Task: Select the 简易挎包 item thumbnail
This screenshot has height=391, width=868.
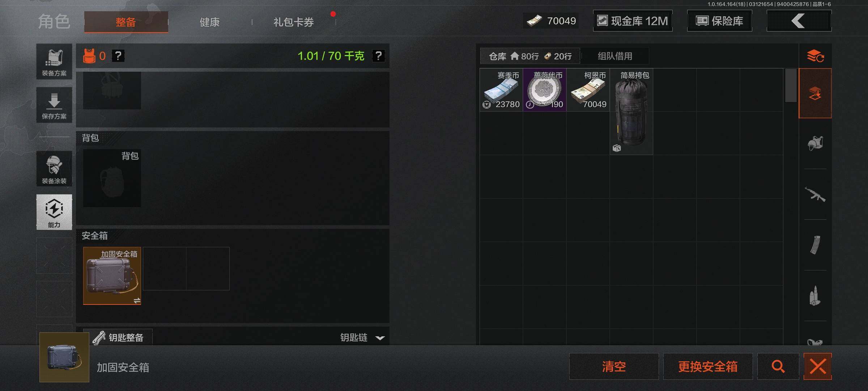Action: (631, 112)
